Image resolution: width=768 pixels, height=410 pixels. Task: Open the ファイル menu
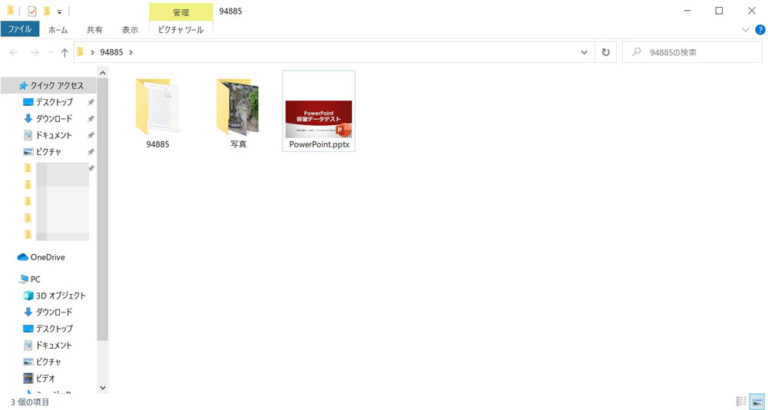(19, 30)
